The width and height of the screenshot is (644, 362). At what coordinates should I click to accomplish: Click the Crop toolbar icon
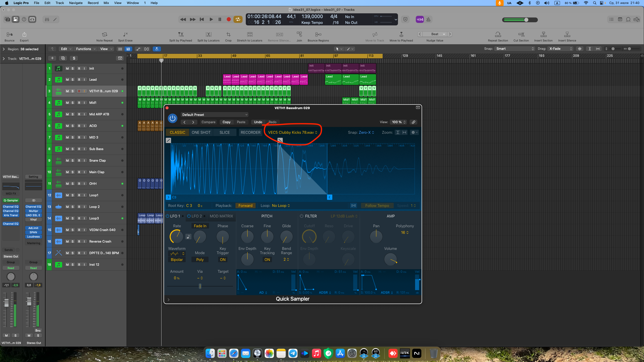pyautogui.click(x=228, y=34)
